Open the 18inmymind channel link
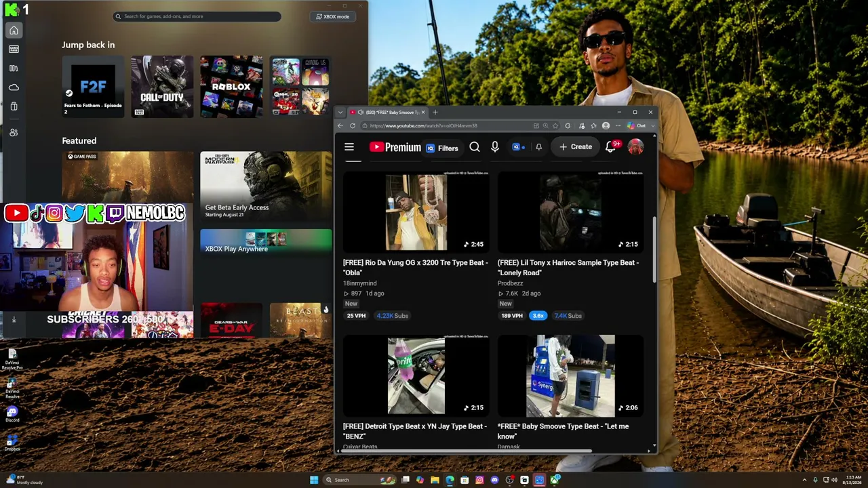 pyautogui.click(x=360, y=283)
